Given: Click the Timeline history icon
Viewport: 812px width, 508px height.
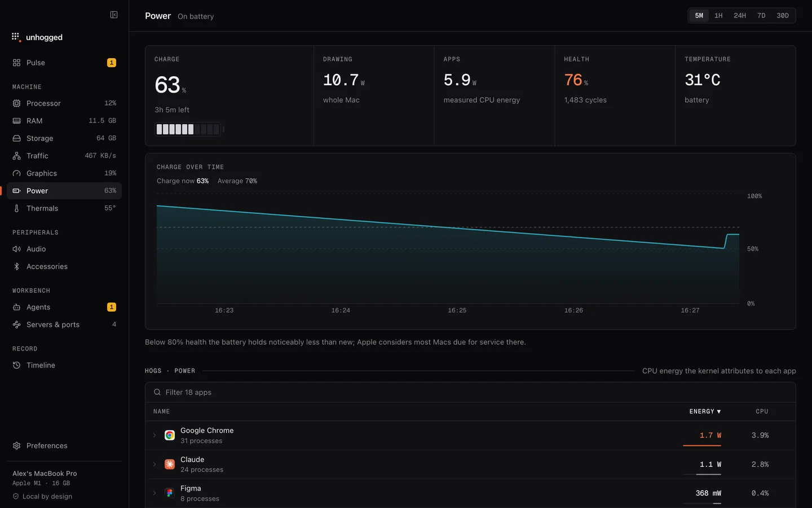Looking at the screenshot, I should point(16,365).
